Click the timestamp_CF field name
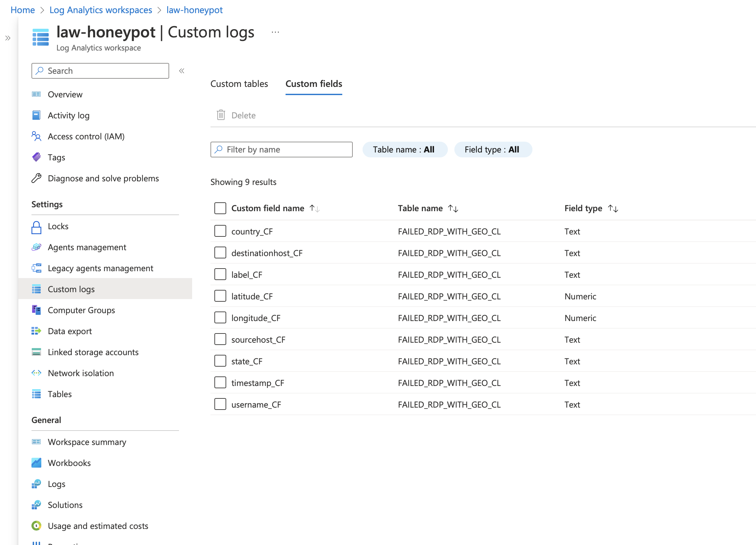This screenshot has height=545, width=756. [x=258, y=383]
